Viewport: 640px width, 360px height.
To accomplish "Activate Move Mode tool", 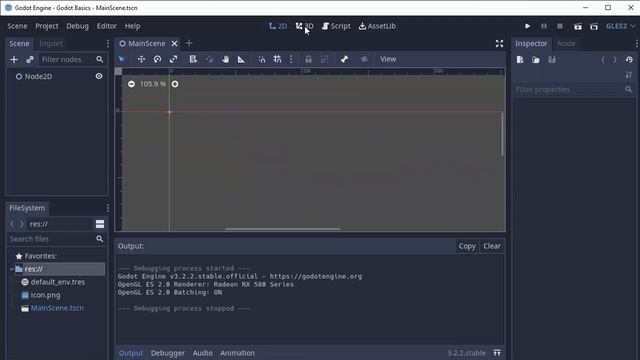I will [141, 59].
